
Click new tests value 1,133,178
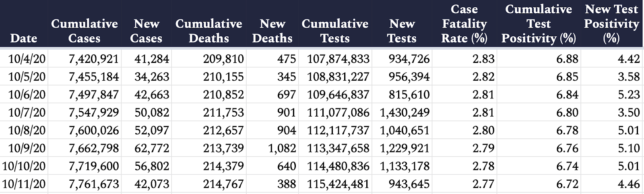(405, 166)
